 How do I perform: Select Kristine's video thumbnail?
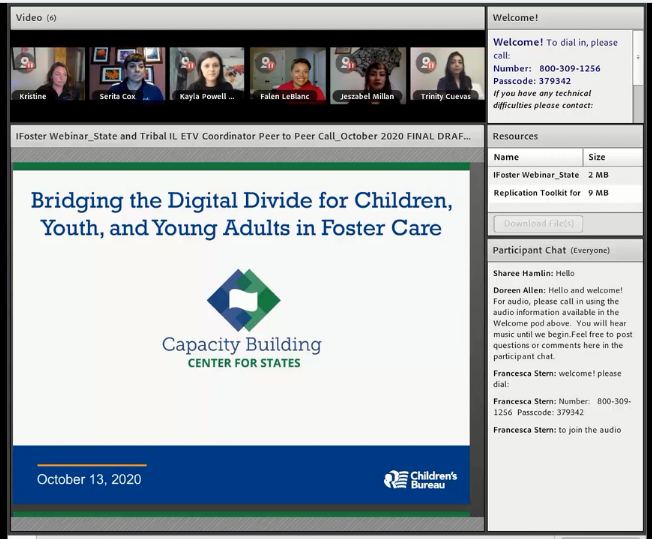point(48,74)
